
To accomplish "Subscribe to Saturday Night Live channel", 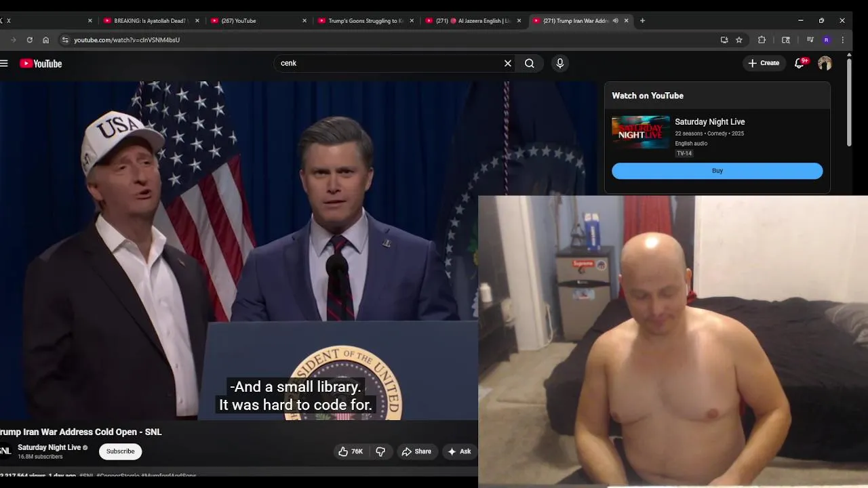I will pyautogui.click(x=120, y=451).
